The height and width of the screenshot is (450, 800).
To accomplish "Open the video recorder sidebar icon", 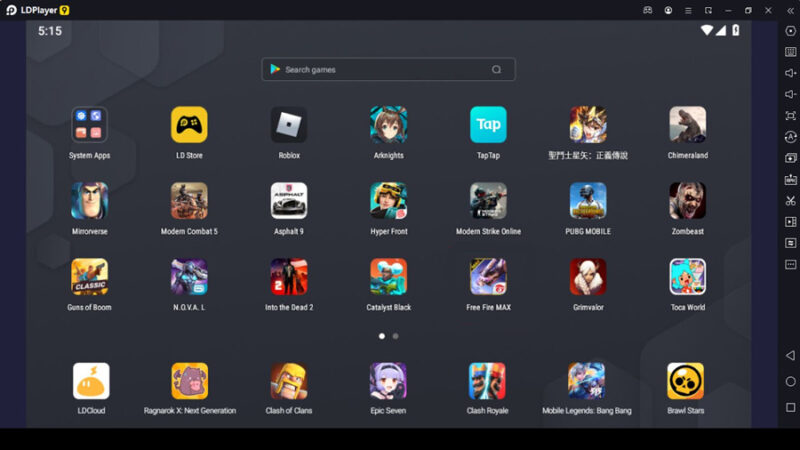I will click(790, 222).
